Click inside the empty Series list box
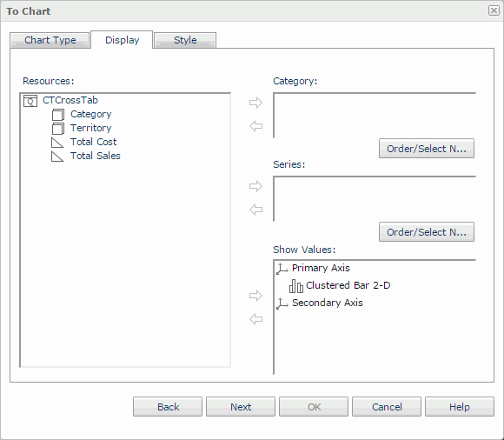Screen dimensions: 504x440 [x=375, y=199]
